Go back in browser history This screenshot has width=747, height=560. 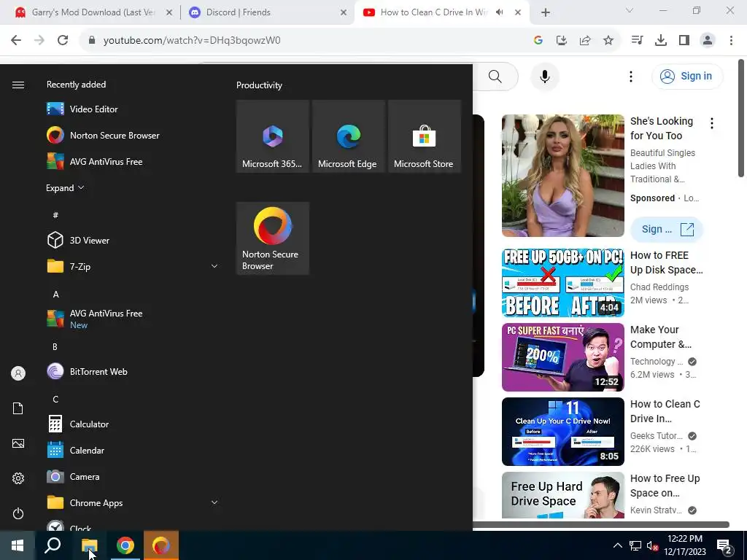(x=16, y=41)
